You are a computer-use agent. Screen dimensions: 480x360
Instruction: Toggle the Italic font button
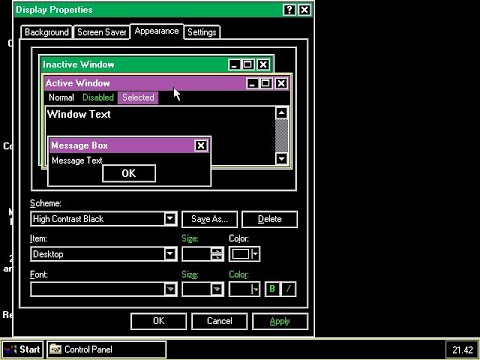click(288, 289)
